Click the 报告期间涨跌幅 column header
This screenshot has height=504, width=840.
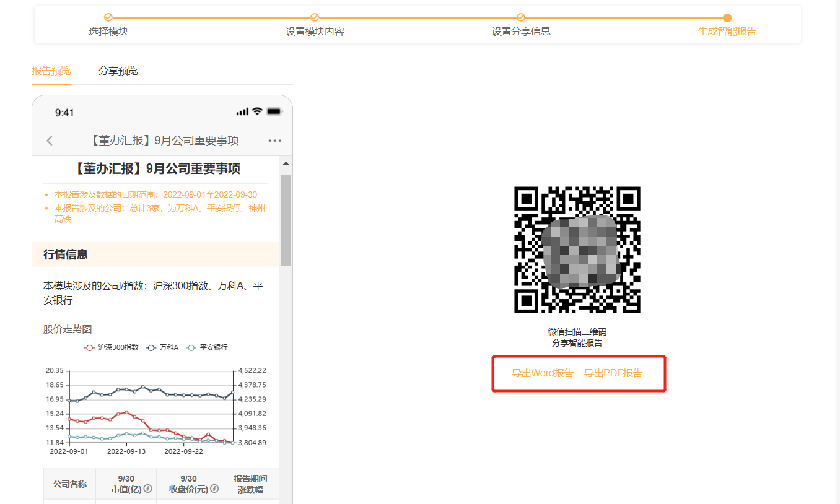tap(250, 484)
